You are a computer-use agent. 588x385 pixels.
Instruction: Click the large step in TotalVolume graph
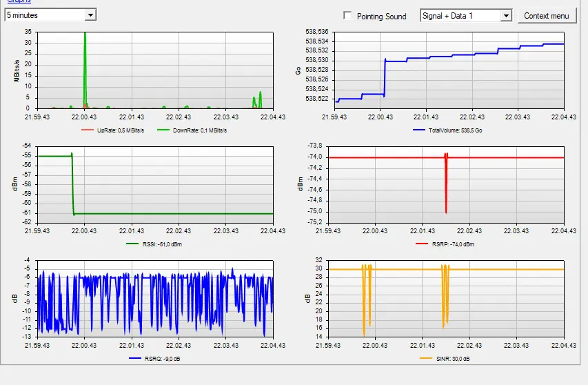point(385,78)
